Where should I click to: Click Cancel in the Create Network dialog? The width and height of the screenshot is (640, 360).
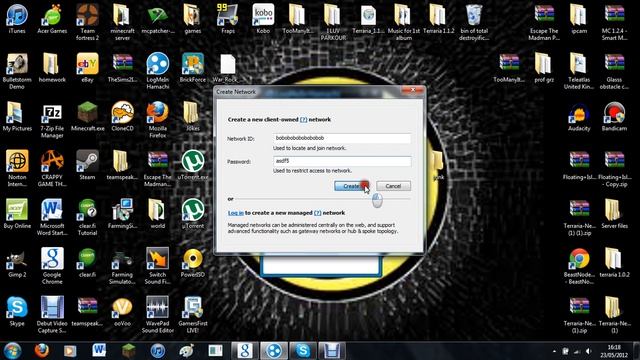pyautogui.click(x=393, y=186)
